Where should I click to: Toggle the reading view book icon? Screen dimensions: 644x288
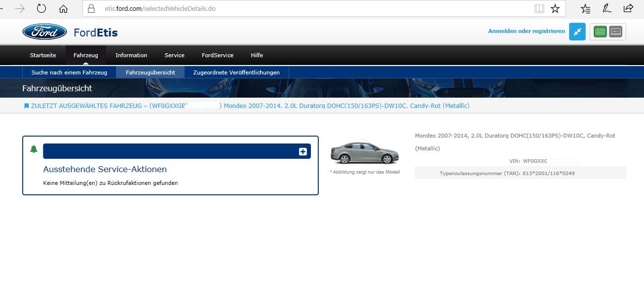tap(539, 8)
